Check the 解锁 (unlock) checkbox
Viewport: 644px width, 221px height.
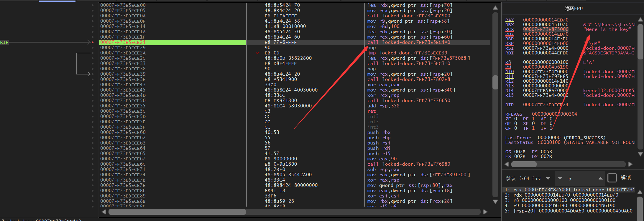(612, 178)
